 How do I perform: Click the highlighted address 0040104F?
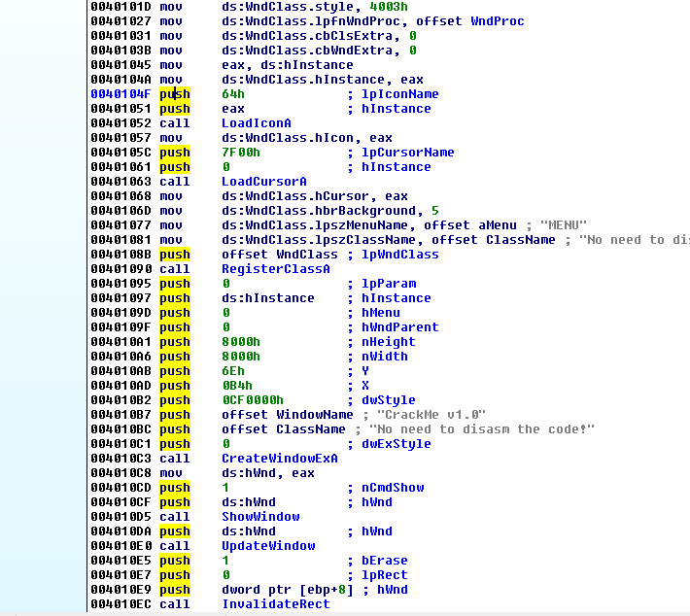(121, 94)
